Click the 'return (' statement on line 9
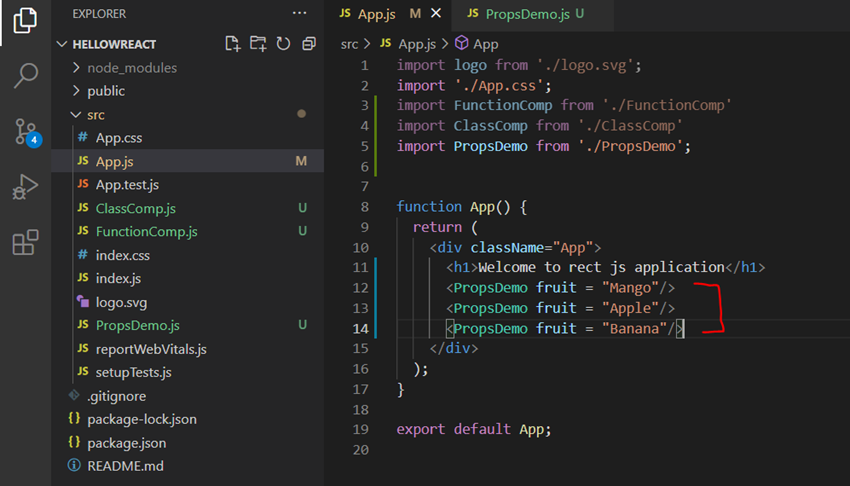Image resolution: width=850 pixels, height=486 pixels. point(445,227)
